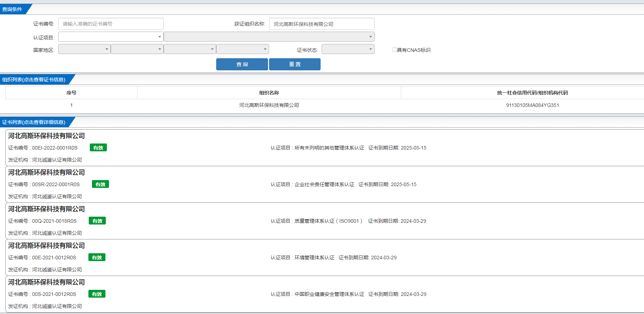Click the 序号 column header
Viewport: 644px width, 314px height.
[x=71, y=93]
